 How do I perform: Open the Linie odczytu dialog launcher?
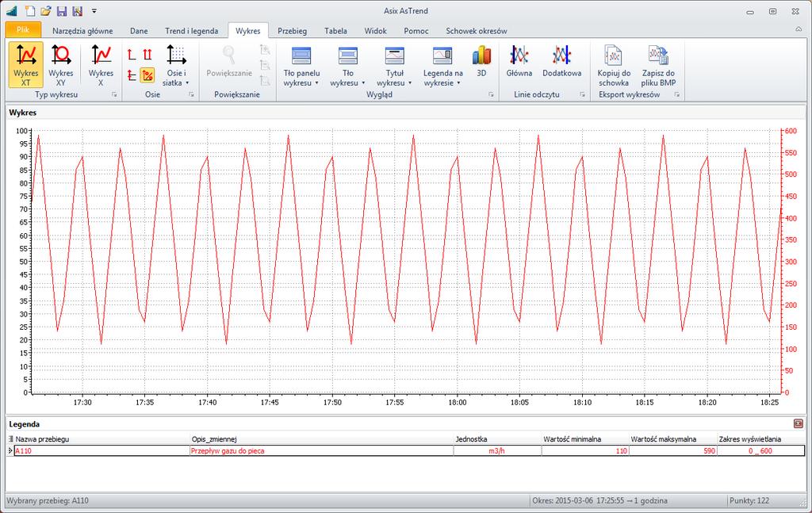click(582, 94)
